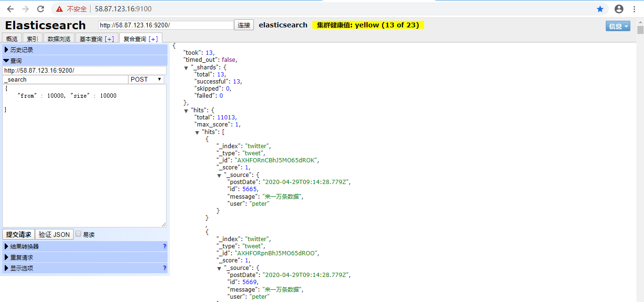644x302 pixels.
Task: Focus the cluster URL connection field
Action: [166, 25]
